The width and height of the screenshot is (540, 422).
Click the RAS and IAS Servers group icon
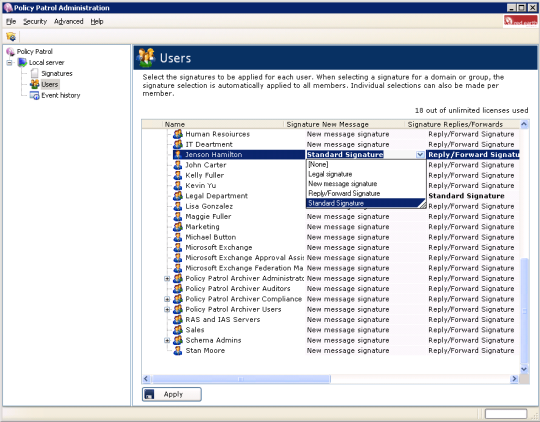coord(178,320)
